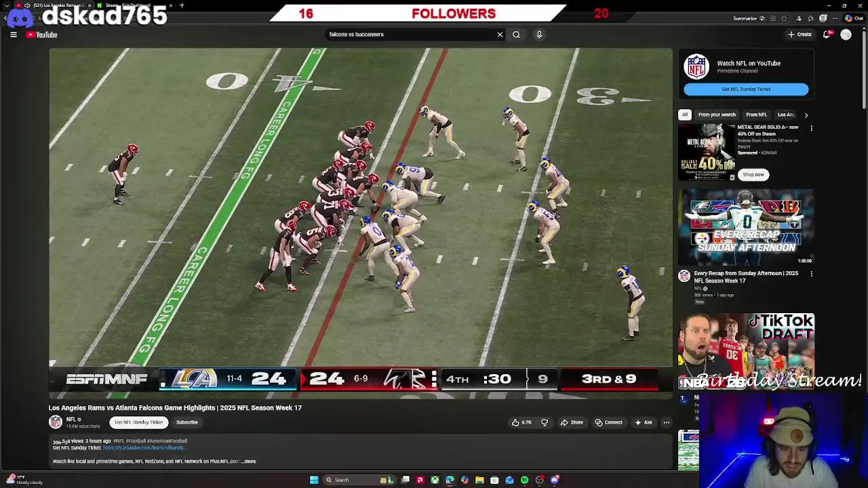
Task: Click the video title text
Action: (x=175, y=408)
